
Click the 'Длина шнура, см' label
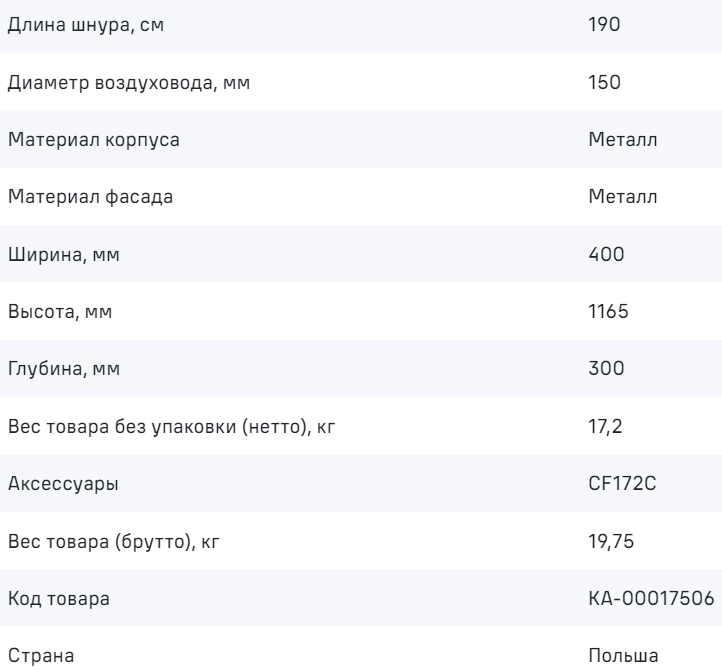coord(85,24)
